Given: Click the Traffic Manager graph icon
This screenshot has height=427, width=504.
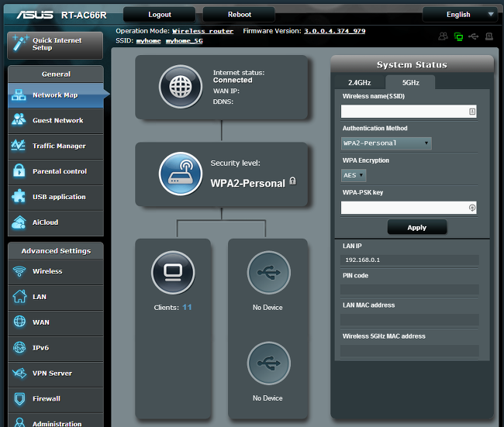Looking at the screenshot, I should click(x=18, y=145).
